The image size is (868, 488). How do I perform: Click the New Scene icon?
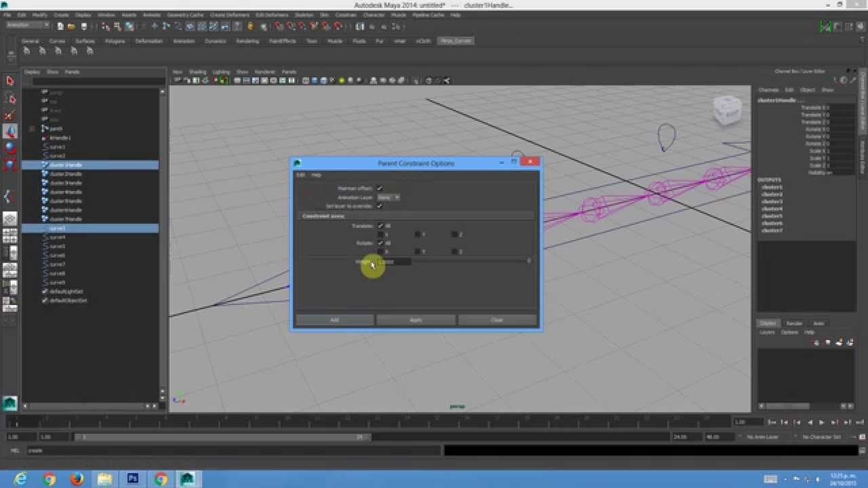point(60,26)
